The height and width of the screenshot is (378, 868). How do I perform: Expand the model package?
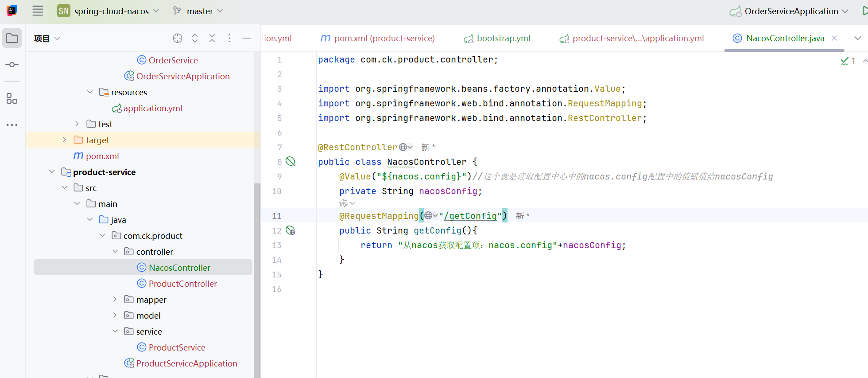point(115,315)
